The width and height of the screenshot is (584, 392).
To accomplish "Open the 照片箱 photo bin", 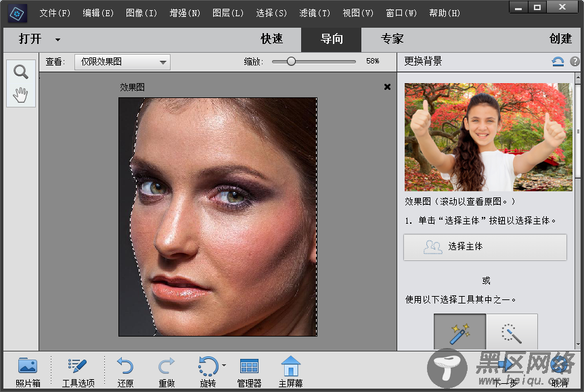I will point(28,372).
